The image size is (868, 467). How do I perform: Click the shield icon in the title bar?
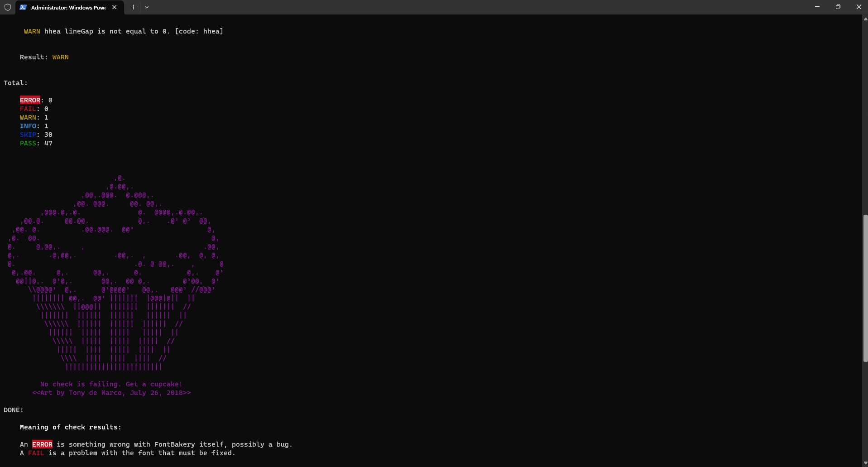(7, 7)
